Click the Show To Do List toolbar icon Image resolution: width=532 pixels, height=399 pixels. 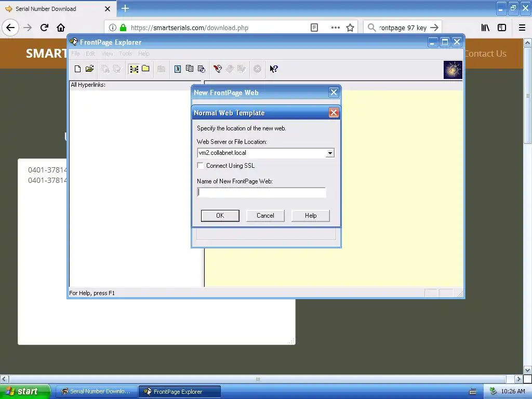tap(230, 69)
